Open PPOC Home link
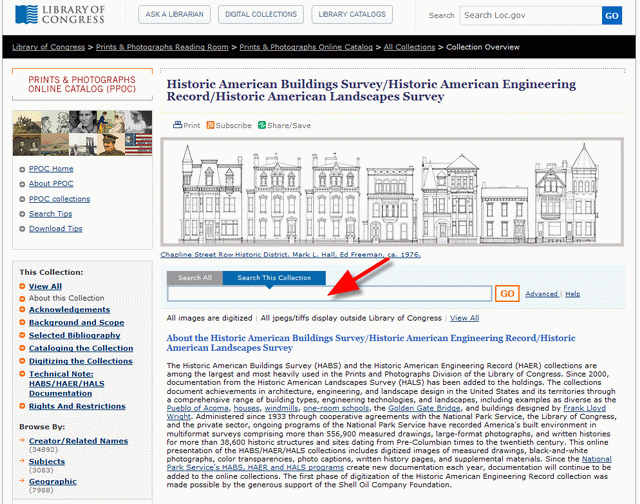The width and height of the screenshot is (640, 504). click(x=51, y=169)
